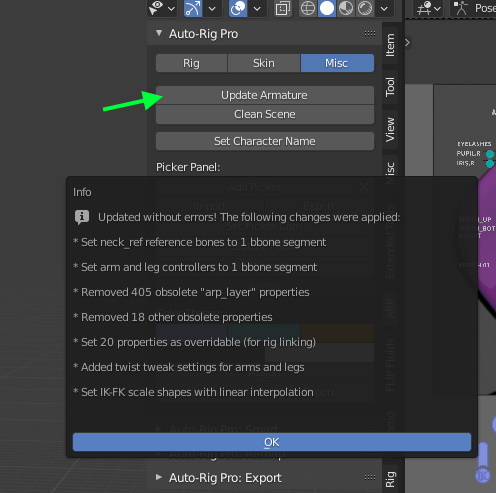The width and height of the screenshot is (496, 493).
Task: Click the "Added twist tweak settings" line
Action: click(189, 367)
